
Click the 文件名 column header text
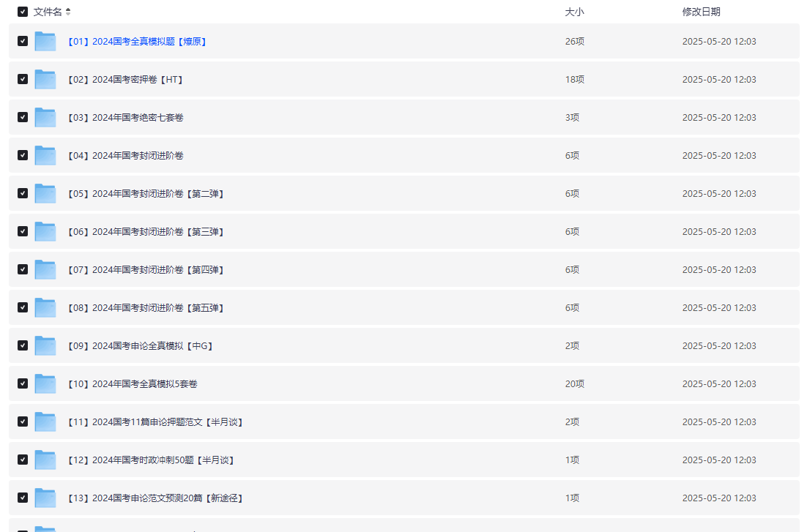(x=48, y=12)
